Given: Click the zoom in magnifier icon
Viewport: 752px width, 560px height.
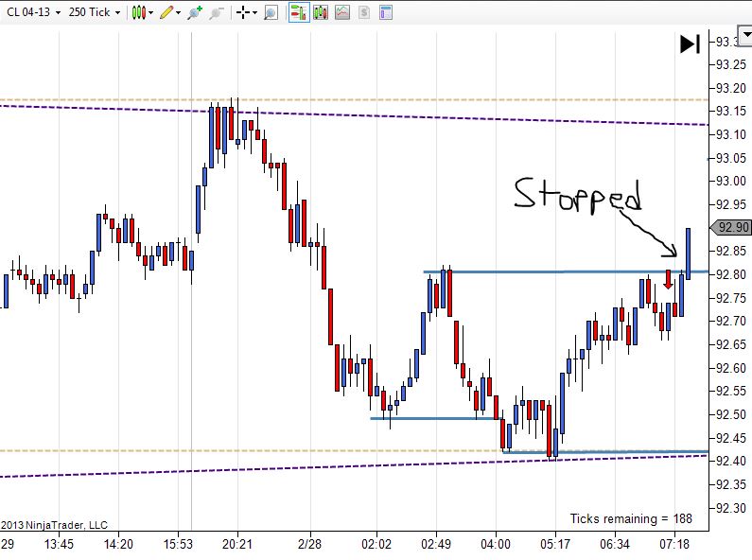Looking at the screenshot, I should pyautogui.click(x=195, y=12).
